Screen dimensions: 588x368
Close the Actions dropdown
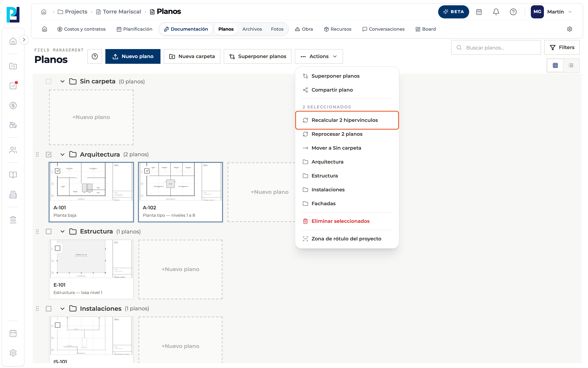pyautogui.click(x=319, y=56)
